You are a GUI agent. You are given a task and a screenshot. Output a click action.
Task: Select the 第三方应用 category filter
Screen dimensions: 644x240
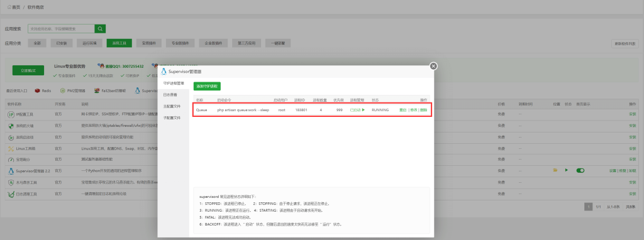coord(247,43)
